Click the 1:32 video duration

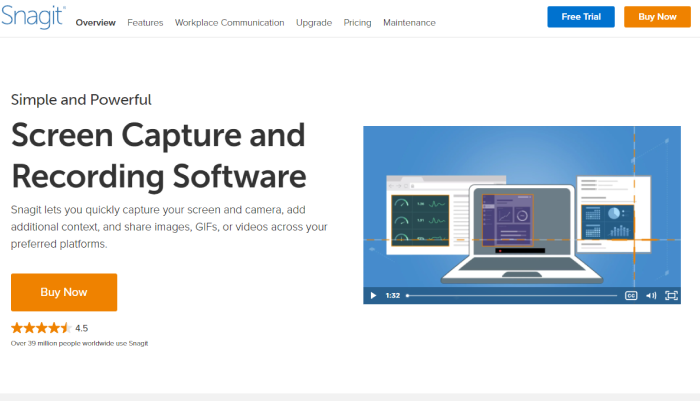point(393,296)
